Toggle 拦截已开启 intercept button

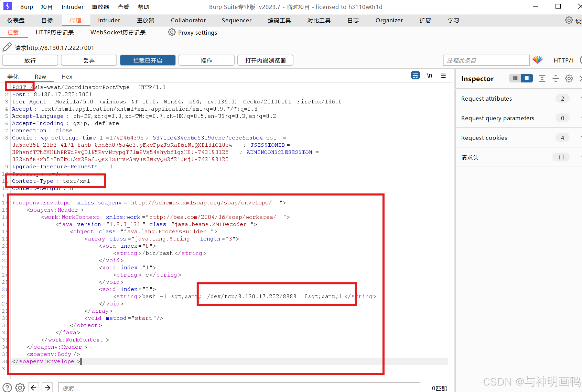pos(148,60)
